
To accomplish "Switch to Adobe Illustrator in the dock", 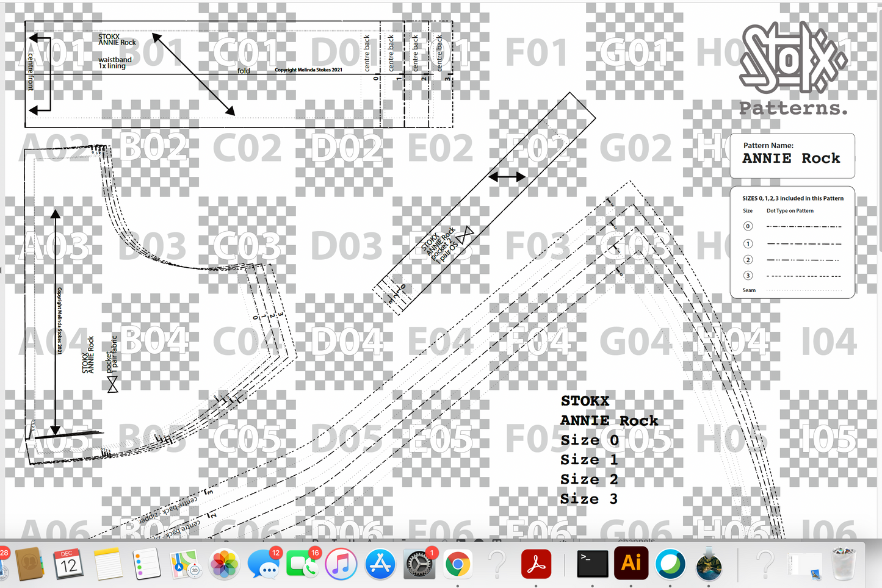I will coord(631,564).
